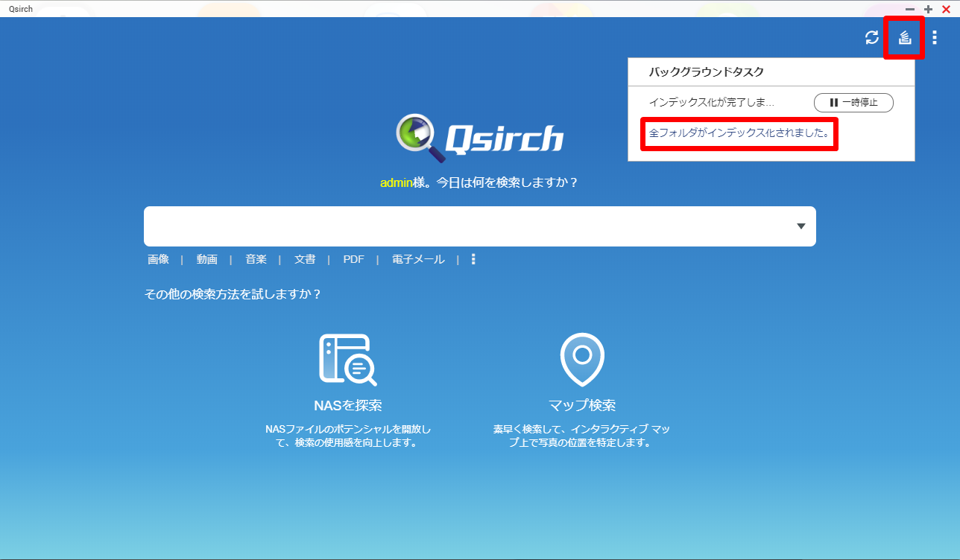Screen dimensions: 960x560
Task: Minimize the Qsirch window
Action: (910, 9)
